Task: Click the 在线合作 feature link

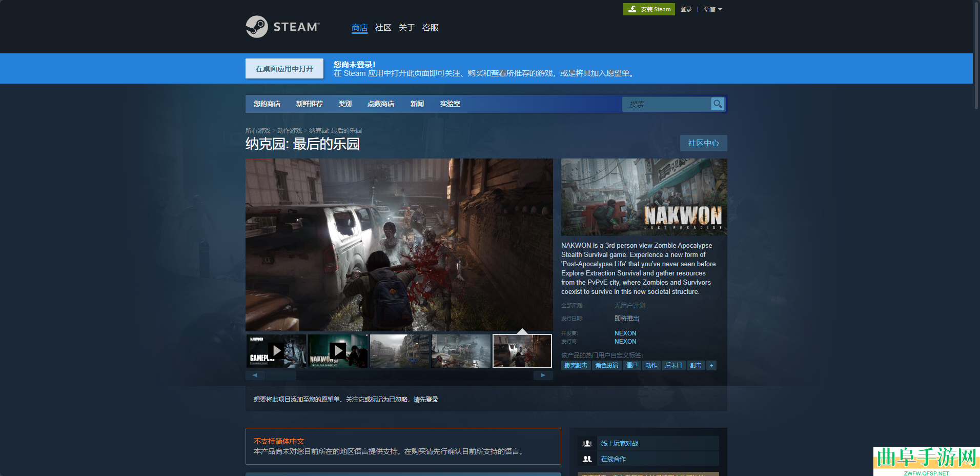Action: (614, 459)
